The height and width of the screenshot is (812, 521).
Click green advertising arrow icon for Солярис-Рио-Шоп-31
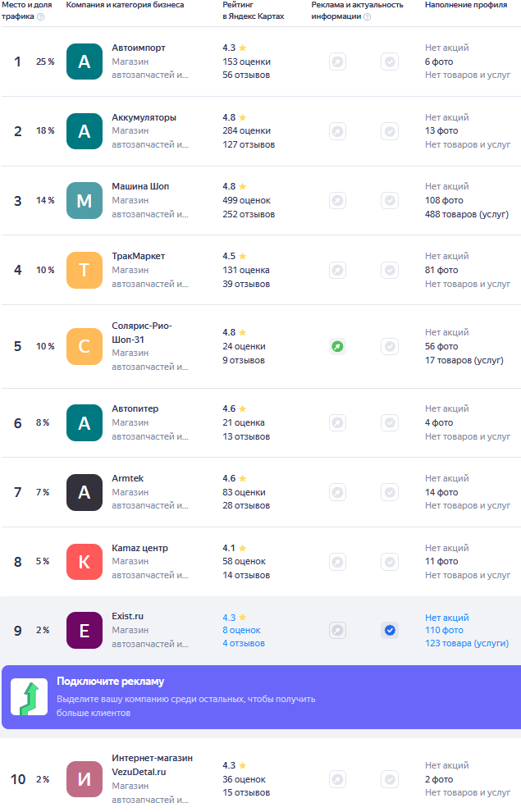pos(337,346)
